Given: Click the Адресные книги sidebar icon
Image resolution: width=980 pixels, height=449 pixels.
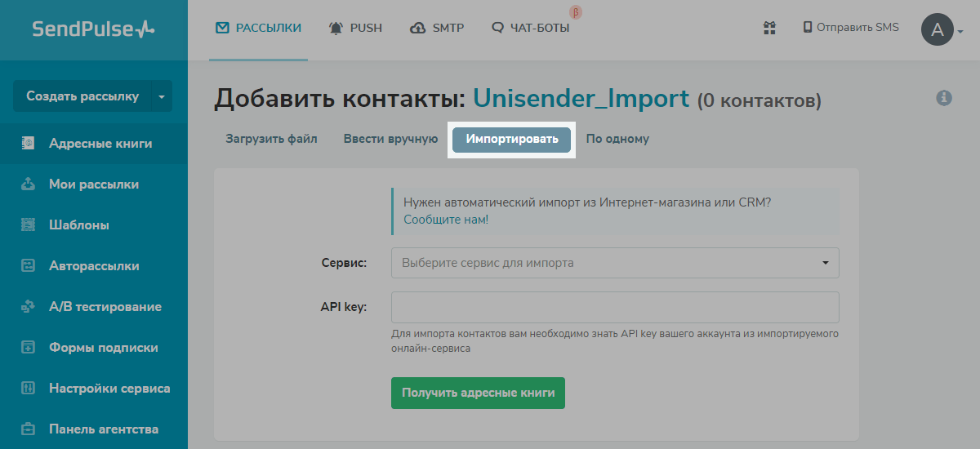Looking at the screenshot, I should pyautogui.click(x=28, y=144).
